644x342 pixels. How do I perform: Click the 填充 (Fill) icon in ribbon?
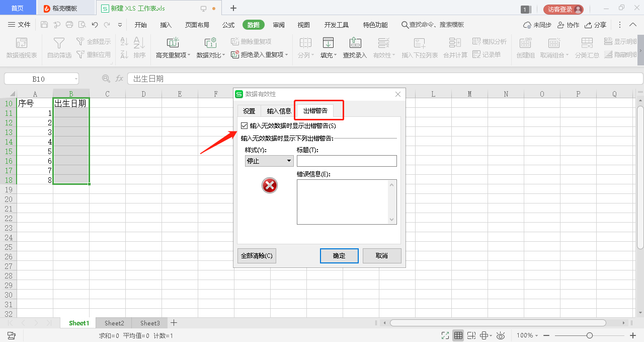click(x=328, y=43)
